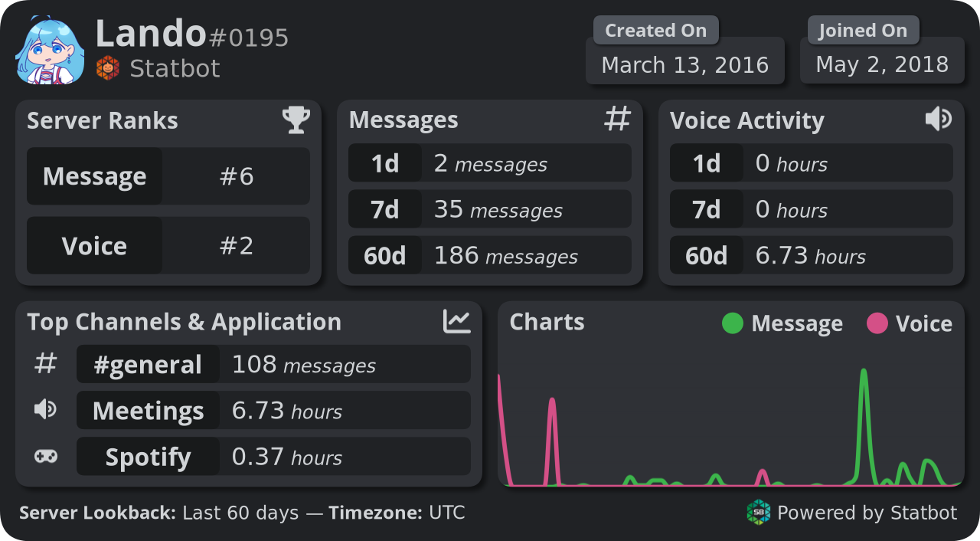Click the speaker icon beside Meetings

click(x=45, y=410)
